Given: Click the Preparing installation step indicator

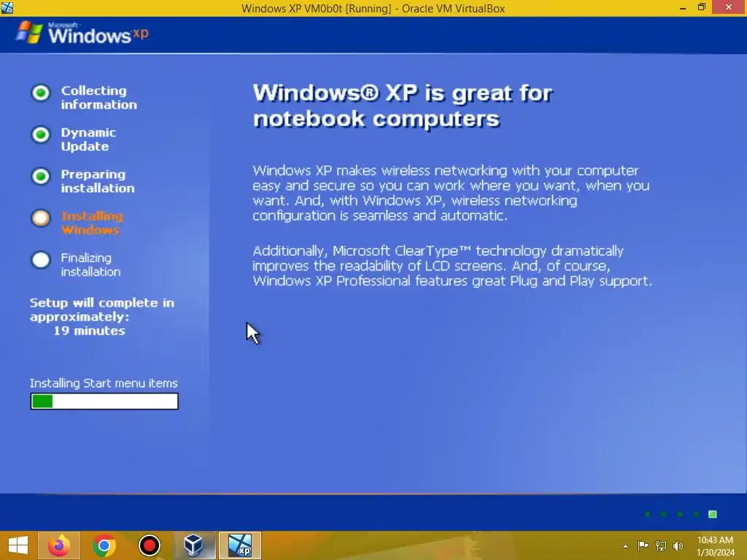Looking at the screenshot, I should coord(41,176).
